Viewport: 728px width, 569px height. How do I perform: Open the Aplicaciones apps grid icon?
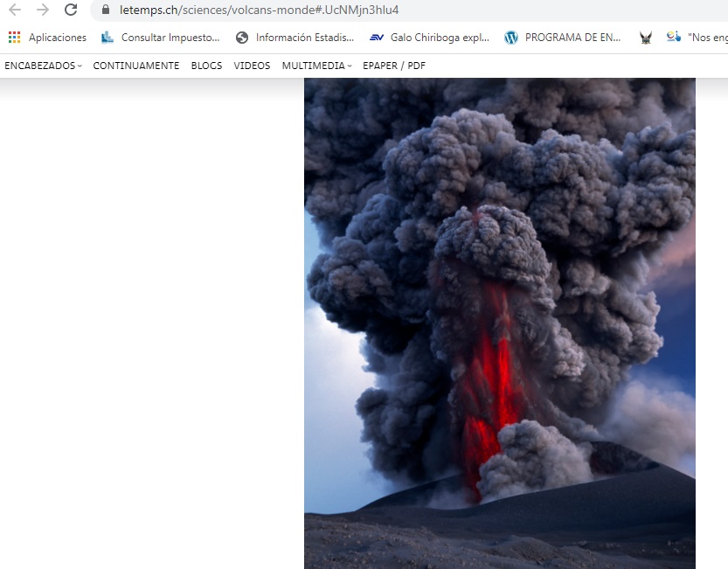14,38
